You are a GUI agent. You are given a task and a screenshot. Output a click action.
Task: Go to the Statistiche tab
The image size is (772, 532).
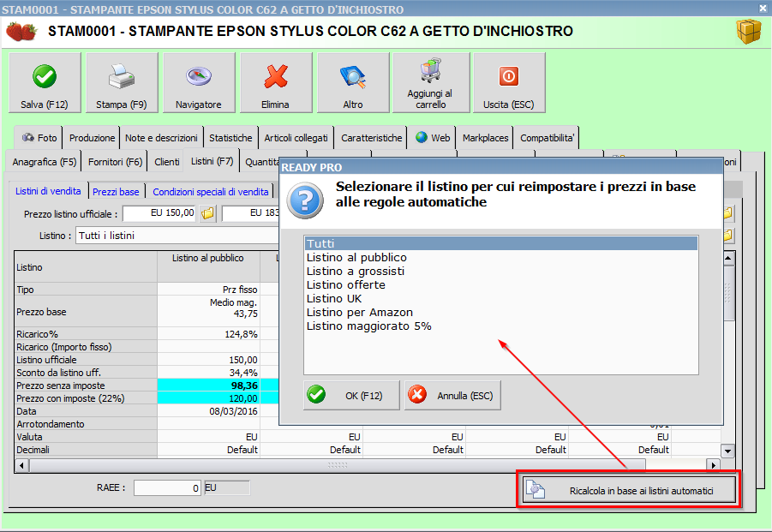[230, 138]
